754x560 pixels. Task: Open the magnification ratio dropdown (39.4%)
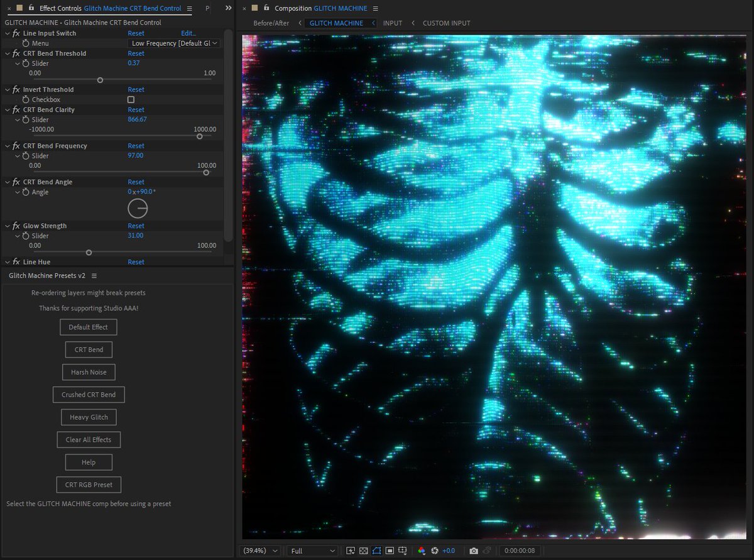point(261,551)
